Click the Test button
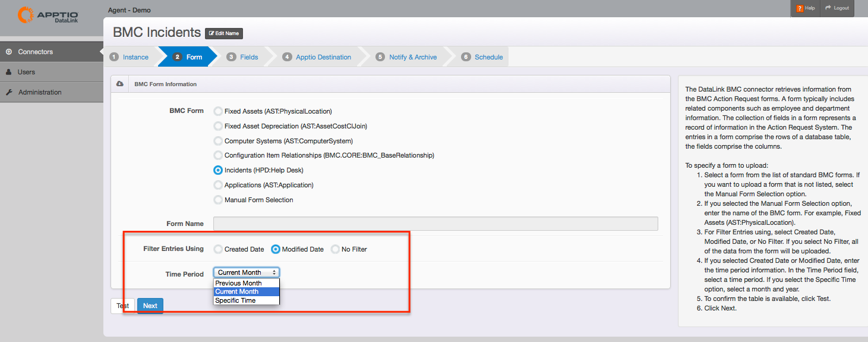The height and width of the screenshot is (342, 868). [x=123, y=306]
